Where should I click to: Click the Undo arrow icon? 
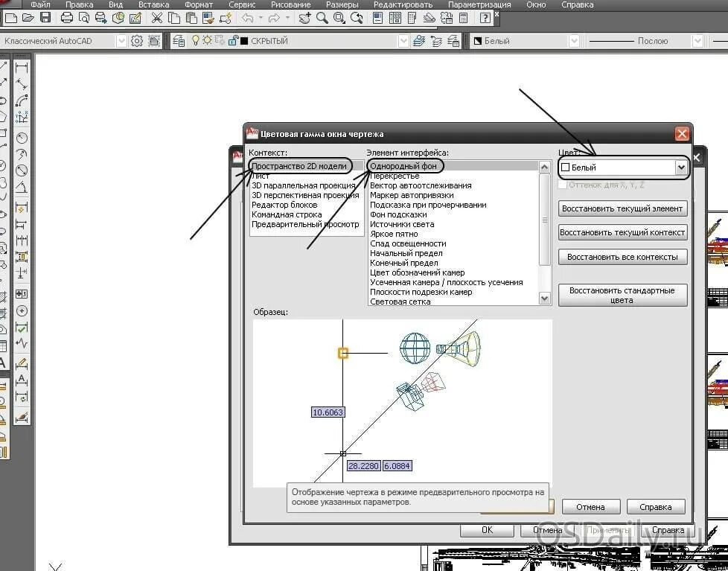247,18
